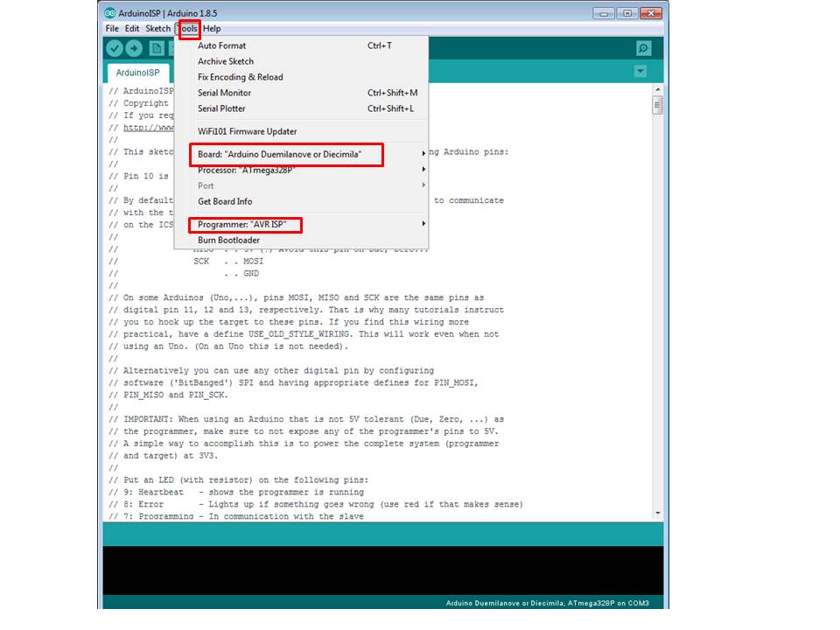This screenshot has height=630, width=840.
Task: Maximize the Arduino IDE window
Action: [626, 13]
